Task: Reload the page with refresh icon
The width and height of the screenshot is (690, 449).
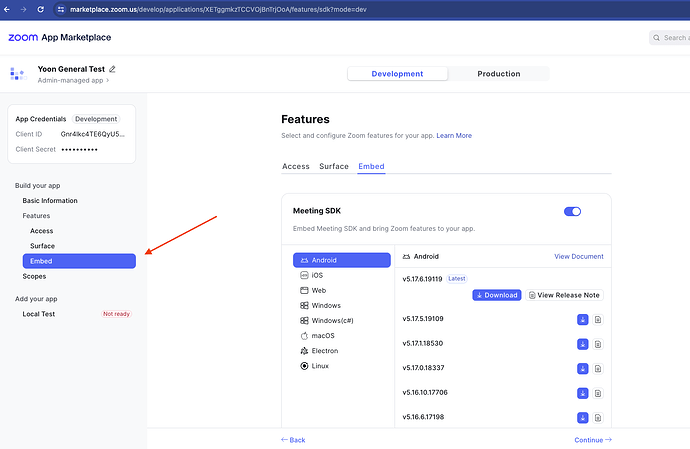Action: [40, 9]
